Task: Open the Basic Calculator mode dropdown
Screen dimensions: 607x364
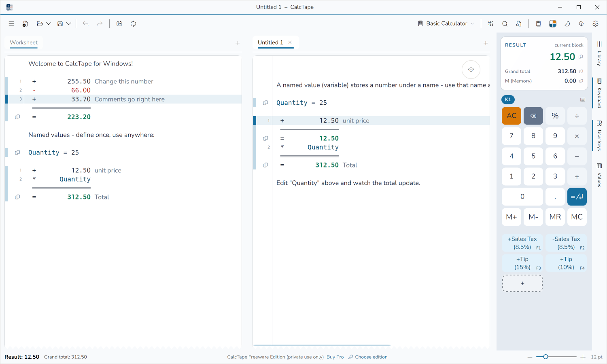Action: coord(446,23)
